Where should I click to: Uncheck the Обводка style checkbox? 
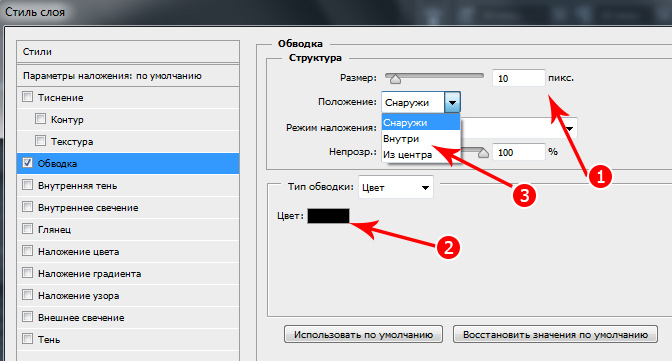coord(27,163)
